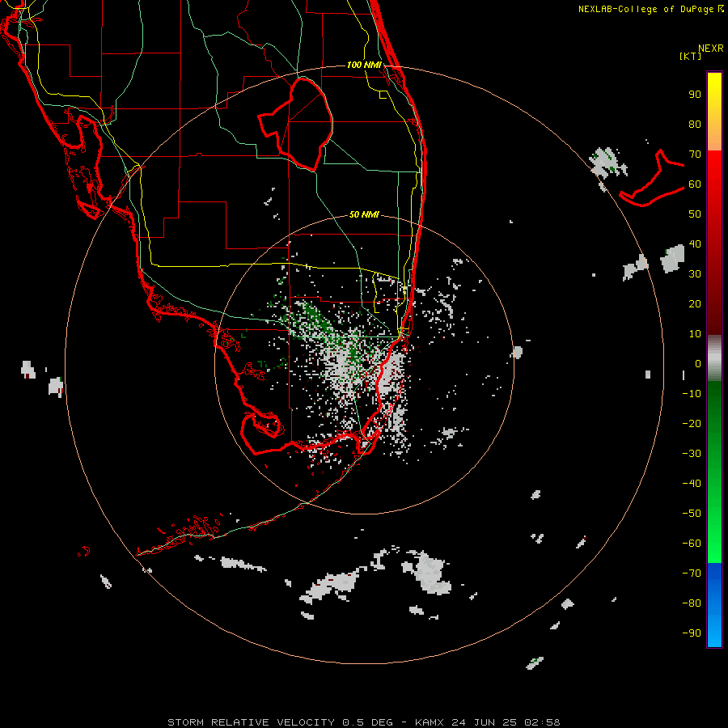
Task: Click the 70 knot scale label
Action: 695,154
